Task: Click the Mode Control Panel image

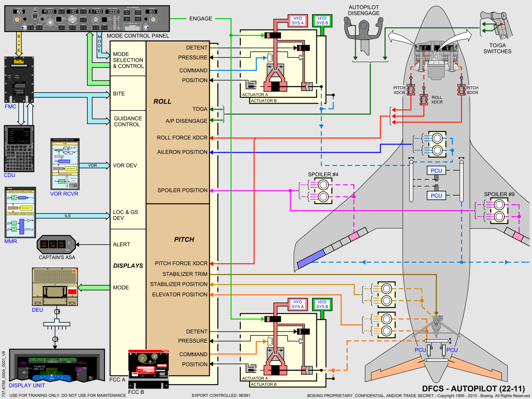Action: pyautogui.click(x=87, y=18)
